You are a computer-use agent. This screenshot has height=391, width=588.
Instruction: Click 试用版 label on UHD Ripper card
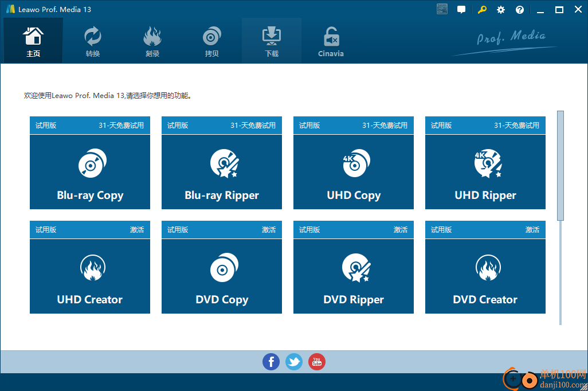[441, 126]
